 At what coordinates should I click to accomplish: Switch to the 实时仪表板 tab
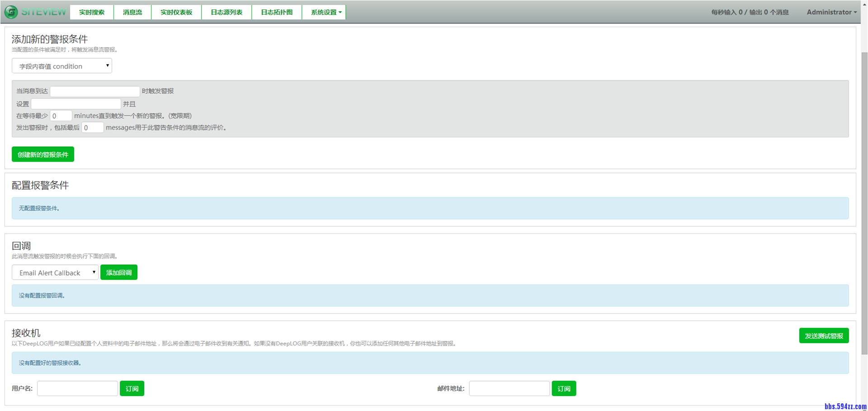click(x=176, y=12)
